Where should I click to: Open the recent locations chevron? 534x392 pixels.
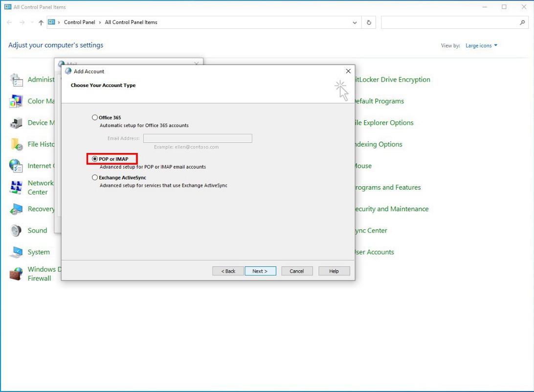32,22
